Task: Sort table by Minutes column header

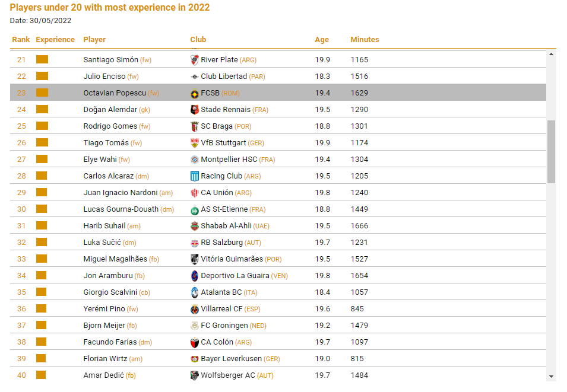Action: click(365, 39)
